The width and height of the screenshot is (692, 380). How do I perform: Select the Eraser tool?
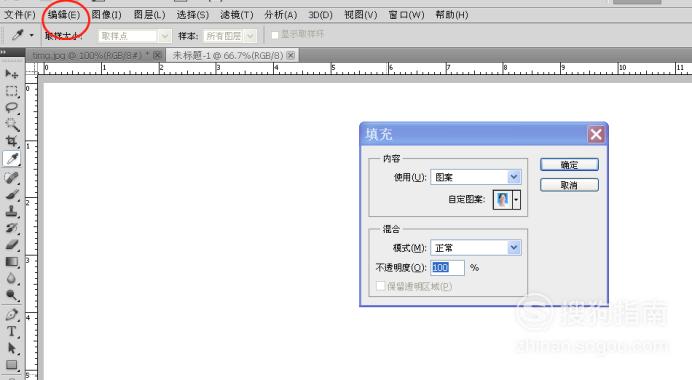coord(11,245)
